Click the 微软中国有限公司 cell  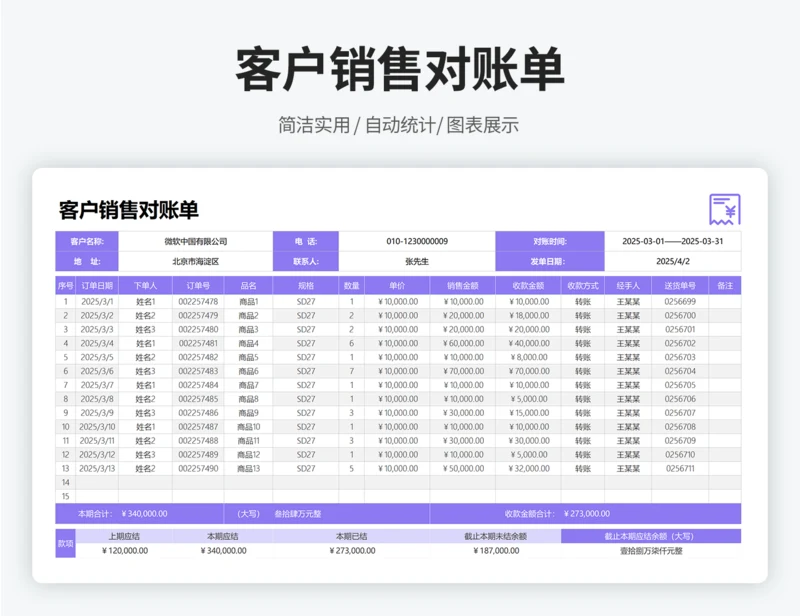[x=195, y=241]
